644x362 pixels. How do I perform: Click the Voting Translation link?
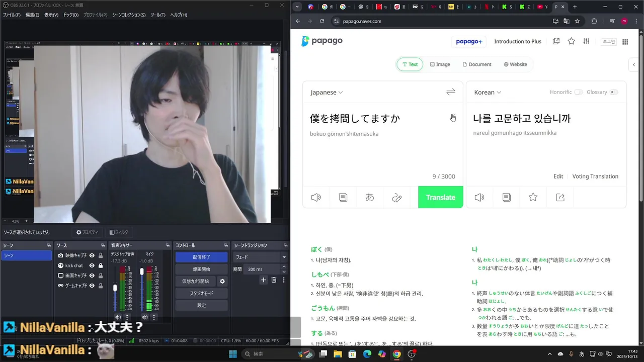pos(595,176)
